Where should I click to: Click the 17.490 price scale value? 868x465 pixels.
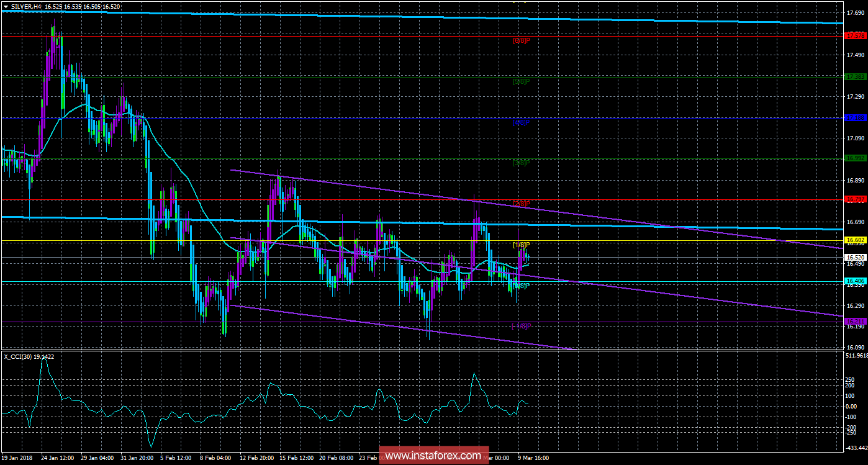(855, 55)
